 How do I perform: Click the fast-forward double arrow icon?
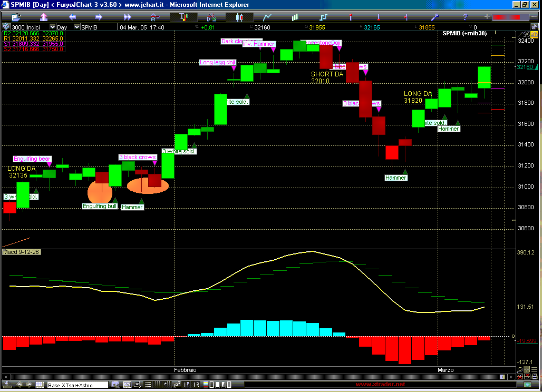(x=127, y=17)
